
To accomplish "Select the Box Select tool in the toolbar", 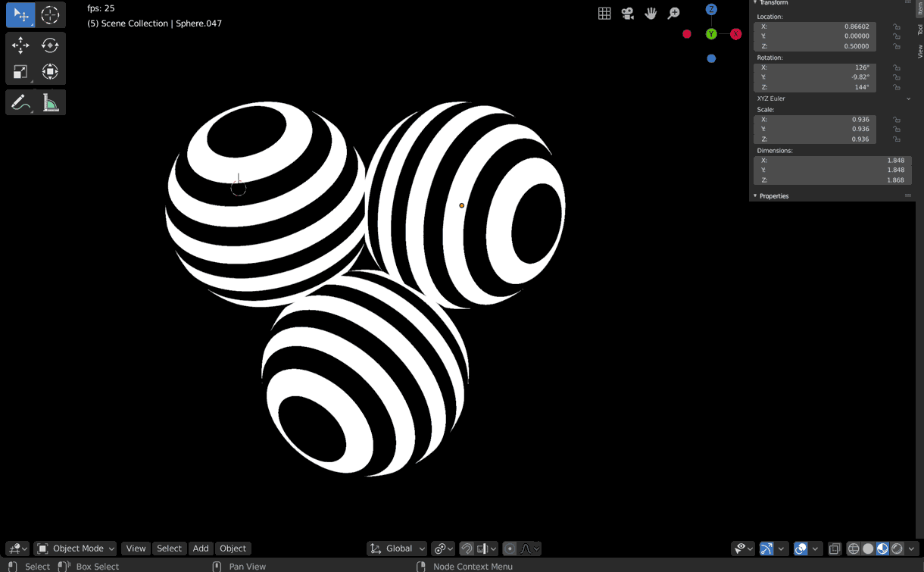I will (18, 14).
